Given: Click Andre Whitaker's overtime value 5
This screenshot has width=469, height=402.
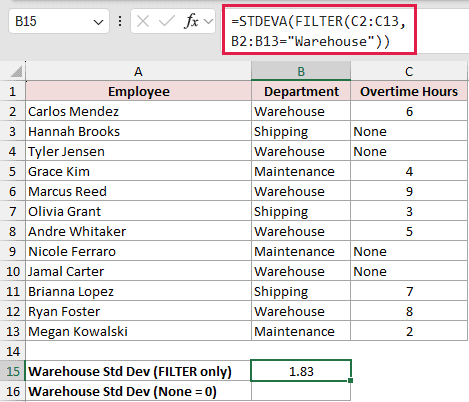Looking at the screenshot, I should pos(409,231).
